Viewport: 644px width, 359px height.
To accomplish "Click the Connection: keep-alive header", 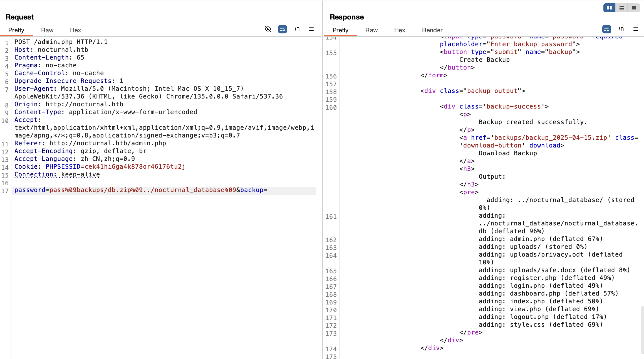I will tap(57, 174).
